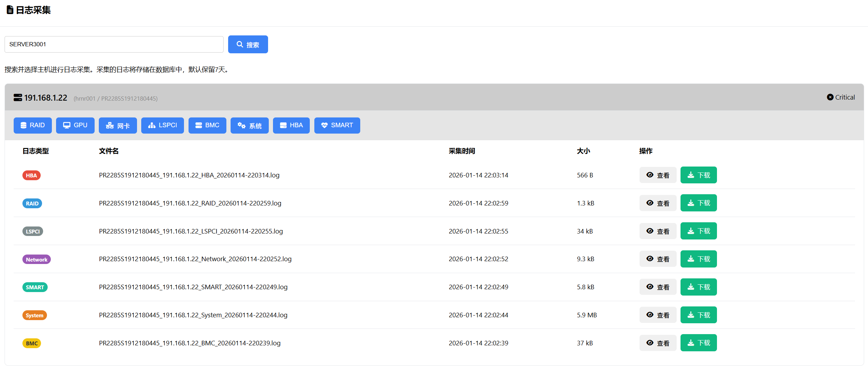Image resolution: width=868 pixels, height=379 pixels.
Task: Click the 191.168.1.22 host header
Action: point(46,98)
